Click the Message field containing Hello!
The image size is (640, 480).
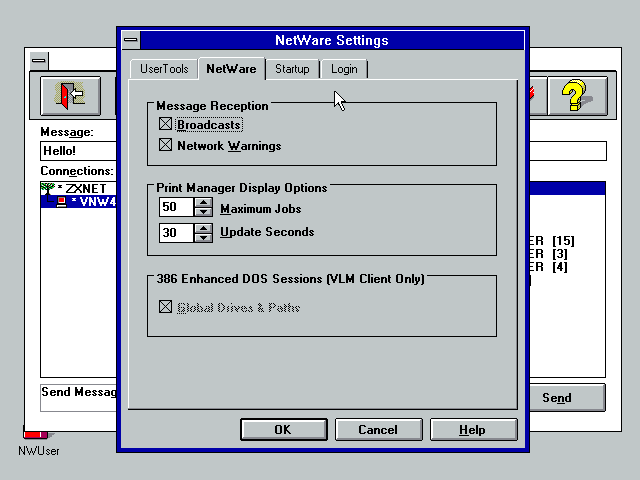(78, 151)
